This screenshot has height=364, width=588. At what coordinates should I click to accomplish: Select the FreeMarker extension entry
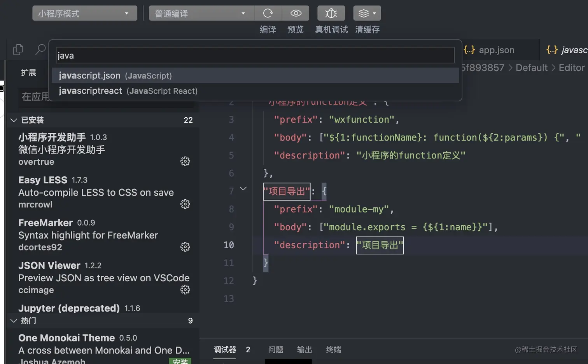tap(103, 235)
